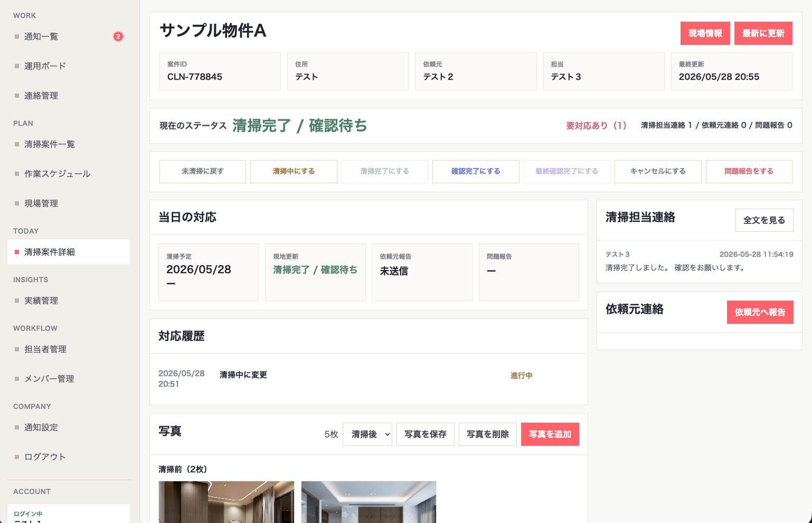The image size is (812, 523).
Task: Open 作業スケジュール page
Action: (69, 174)
